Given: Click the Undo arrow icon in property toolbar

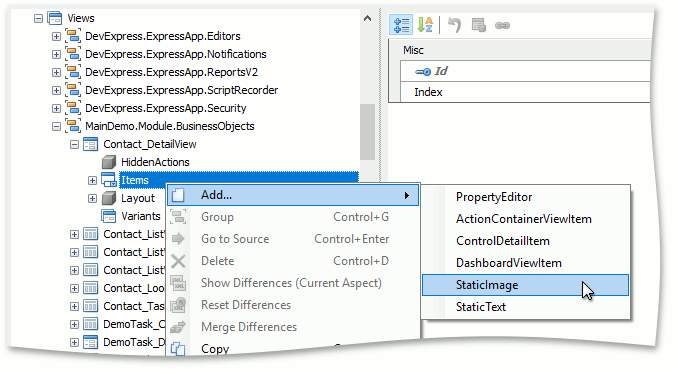Looking at the screenshot, I should [454, 25].
